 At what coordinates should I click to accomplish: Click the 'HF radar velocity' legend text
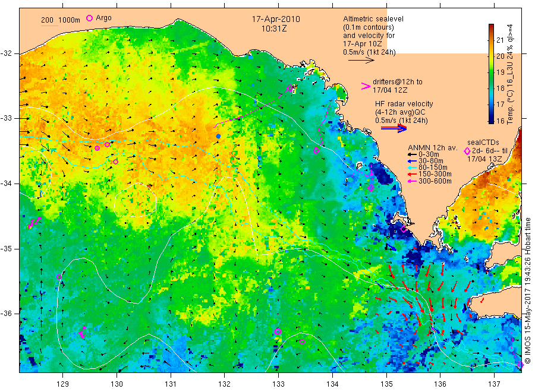point(404,103)
